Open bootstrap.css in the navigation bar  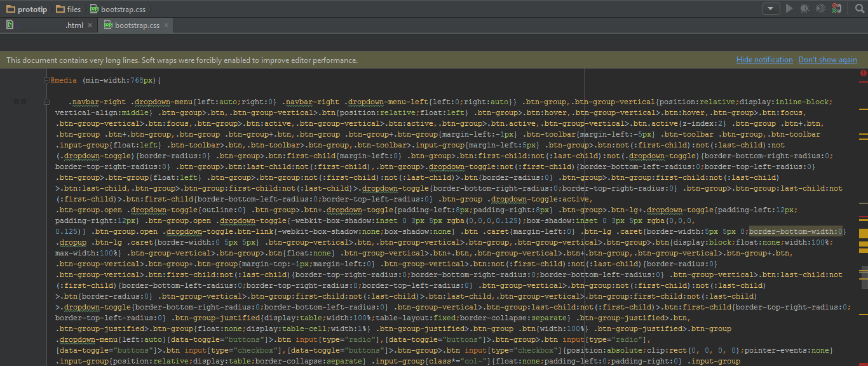coord(118,9)
